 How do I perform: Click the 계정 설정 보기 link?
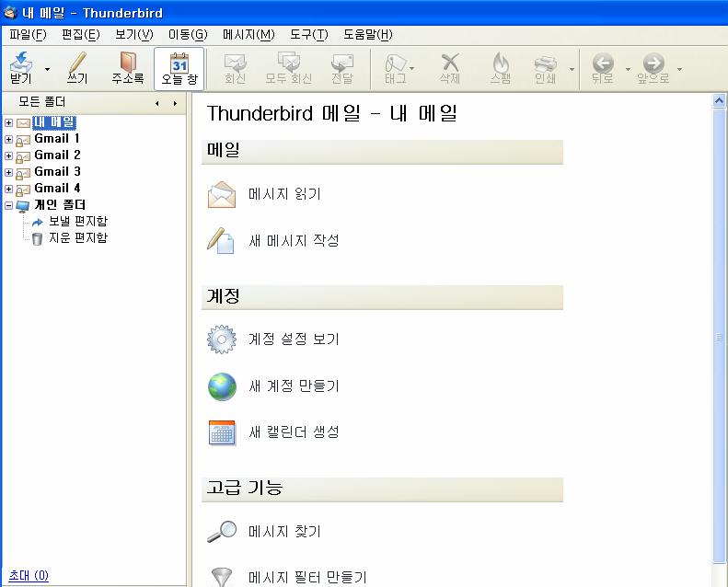click(x=294, y=340)
